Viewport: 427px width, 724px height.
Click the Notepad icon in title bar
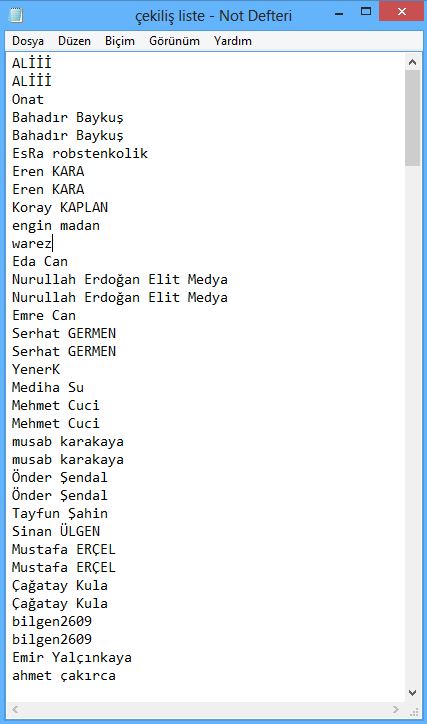[15, 15]
